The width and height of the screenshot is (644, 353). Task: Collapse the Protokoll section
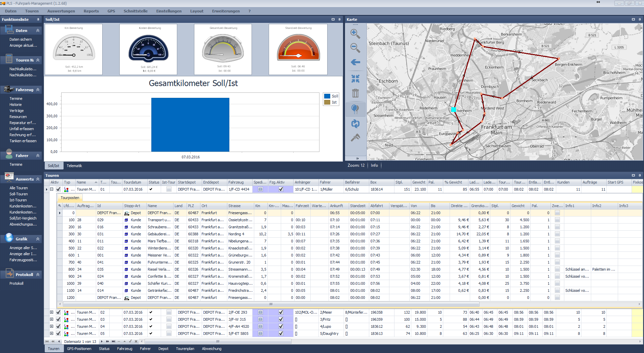38,275
